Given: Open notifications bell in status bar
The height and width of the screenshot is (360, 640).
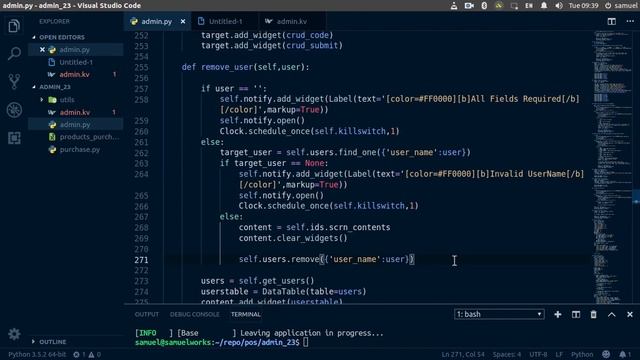Looking at the screenshot, I should coord(625,354).
